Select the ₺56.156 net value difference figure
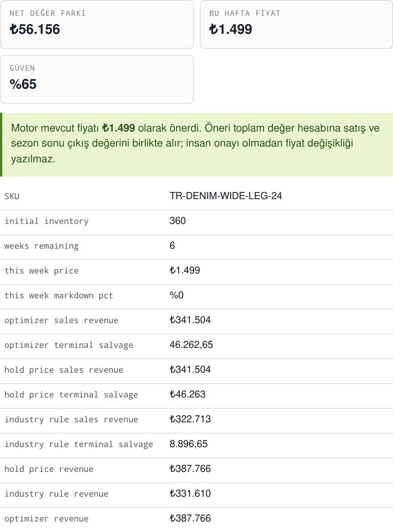The image size is (393, 532). [x=35, y=29]
